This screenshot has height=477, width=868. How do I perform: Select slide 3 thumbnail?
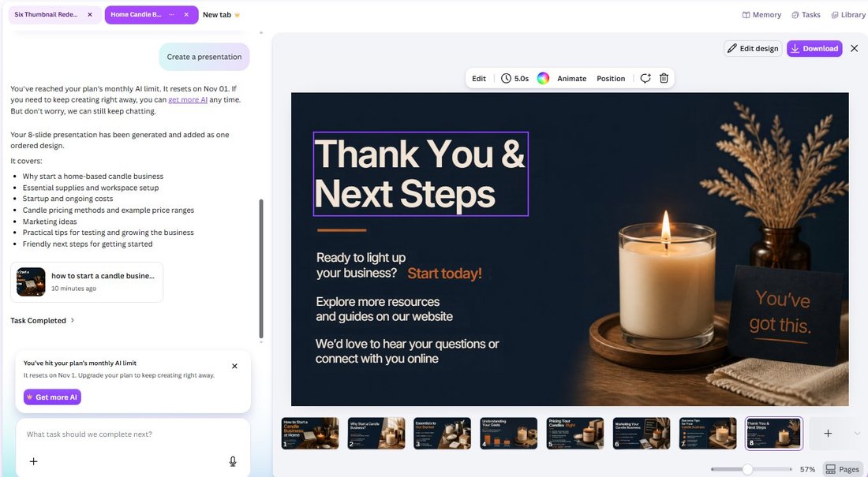coord(443,434)
